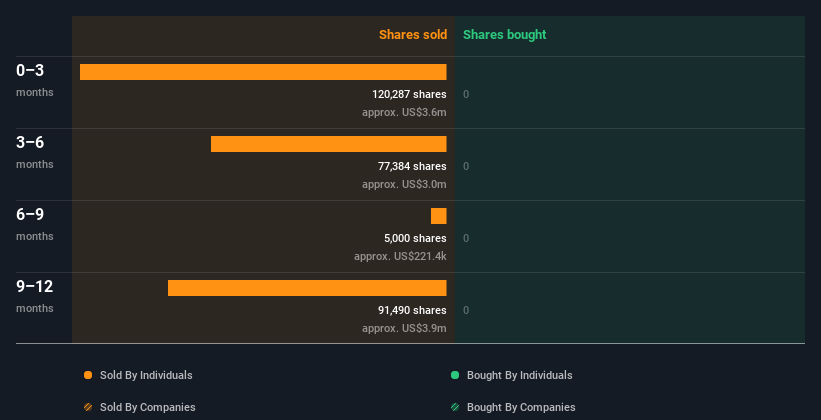
Task: Click the 120,287 shares value
Action: click(x=409, y=94)
